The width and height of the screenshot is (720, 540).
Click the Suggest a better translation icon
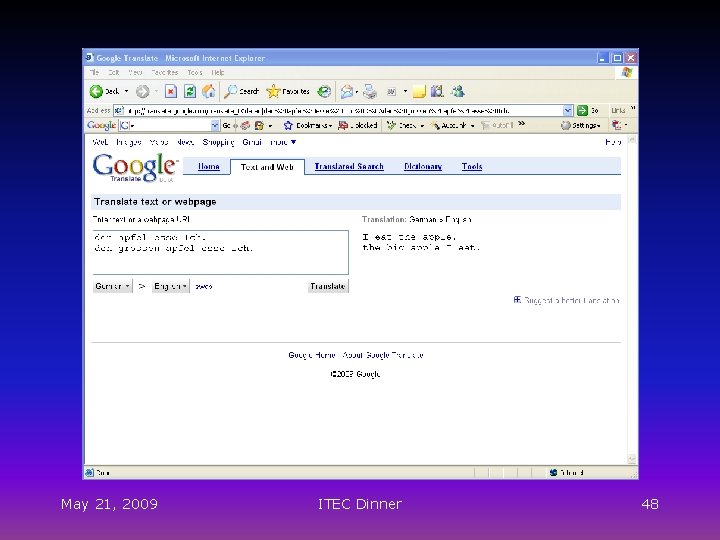(x=517, y=300)
